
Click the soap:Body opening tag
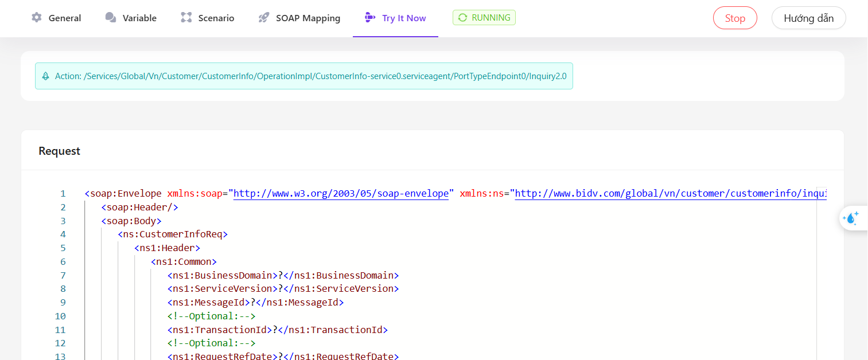click(x=131, y=221)
